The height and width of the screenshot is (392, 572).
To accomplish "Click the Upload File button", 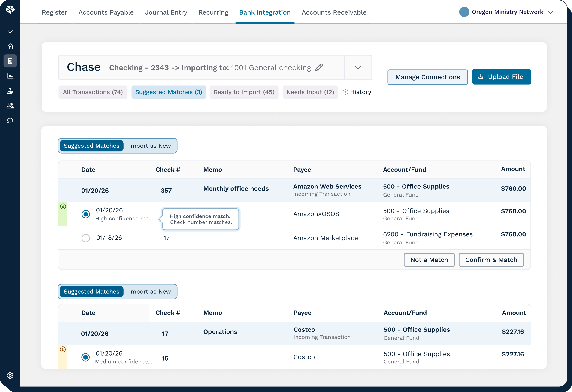I will point(501,77).
